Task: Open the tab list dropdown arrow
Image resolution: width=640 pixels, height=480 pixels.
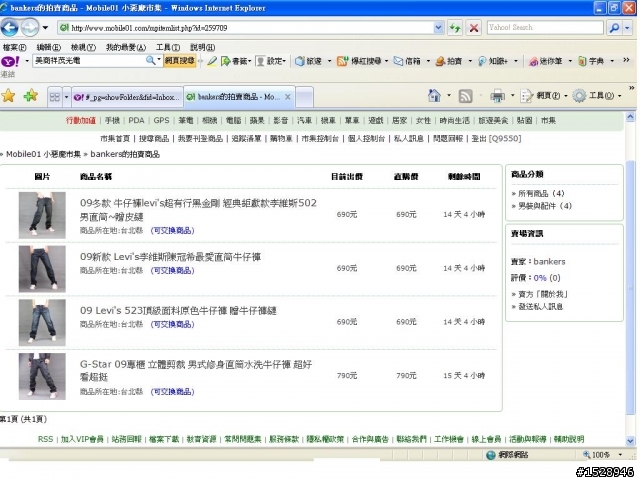Action: [67, 97]
